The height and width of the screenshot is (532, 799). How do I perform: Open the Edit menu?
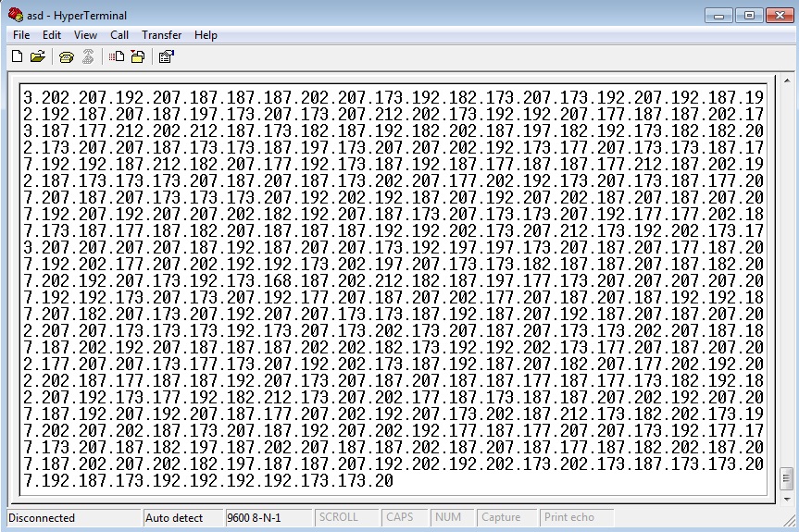click(x=52, y=35)
